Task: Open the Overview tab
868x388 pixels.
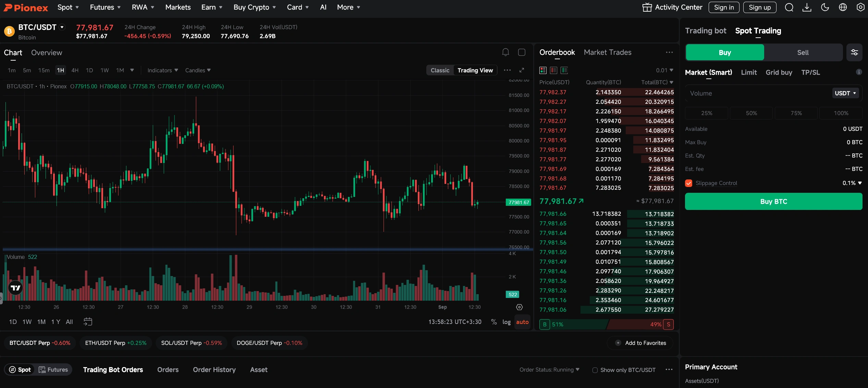Action: 47,52
